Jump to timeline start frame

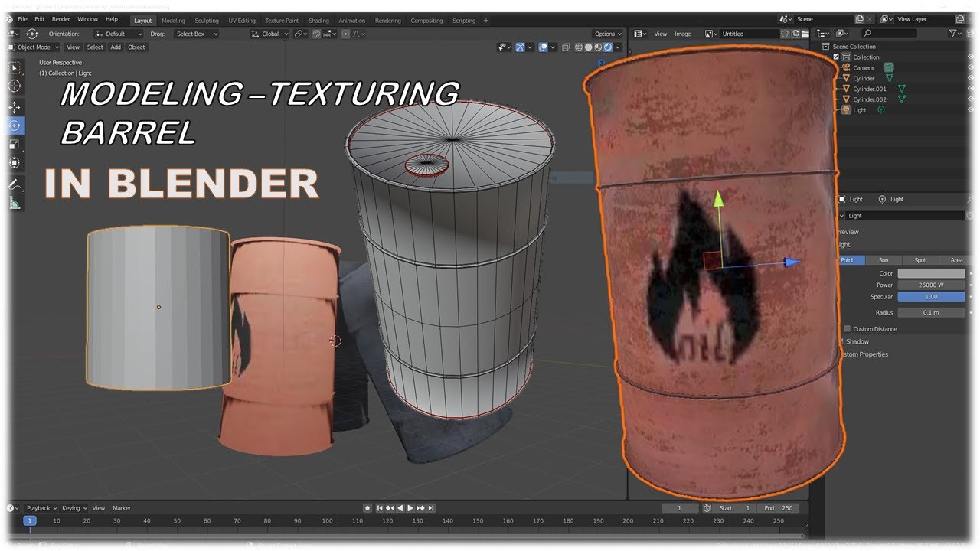(x=380, y=508)
